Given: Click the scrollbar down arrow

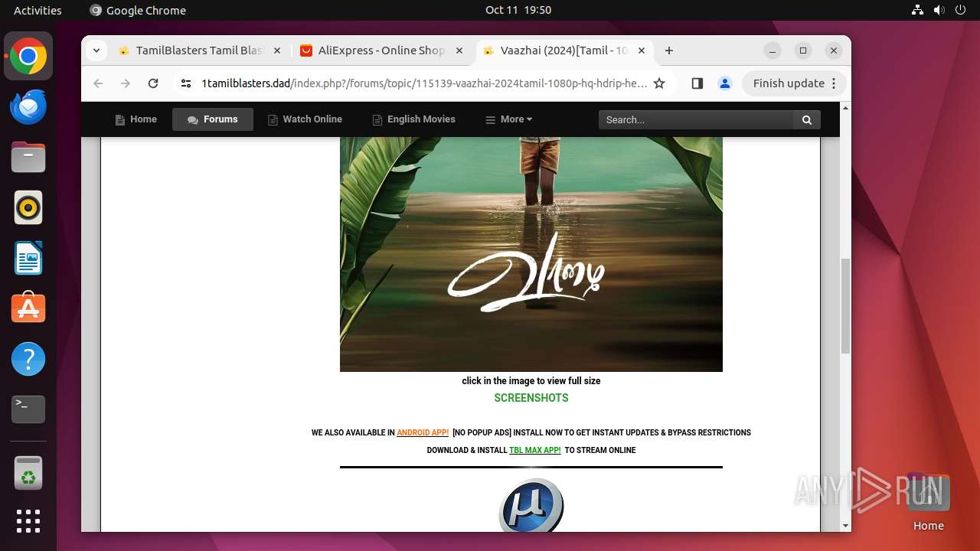Looking at the screenshot, I should tap(845, 526).
